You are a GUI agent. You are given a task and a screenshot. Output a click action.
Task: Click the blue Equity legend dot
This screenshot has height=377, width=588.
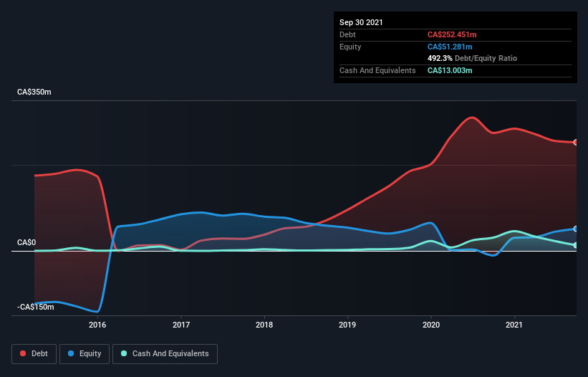click(71, 354)
